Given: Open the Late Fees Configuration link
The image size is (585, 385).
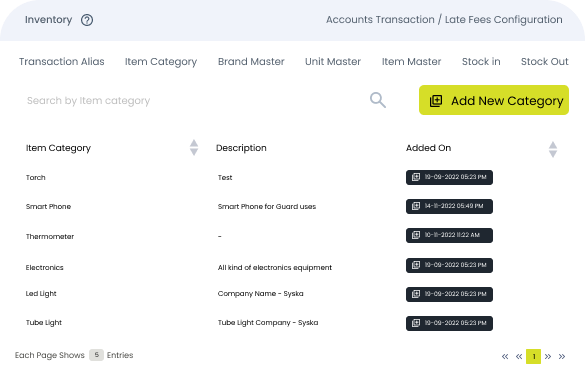Looking at the screenshot, I should coord(504,20).
